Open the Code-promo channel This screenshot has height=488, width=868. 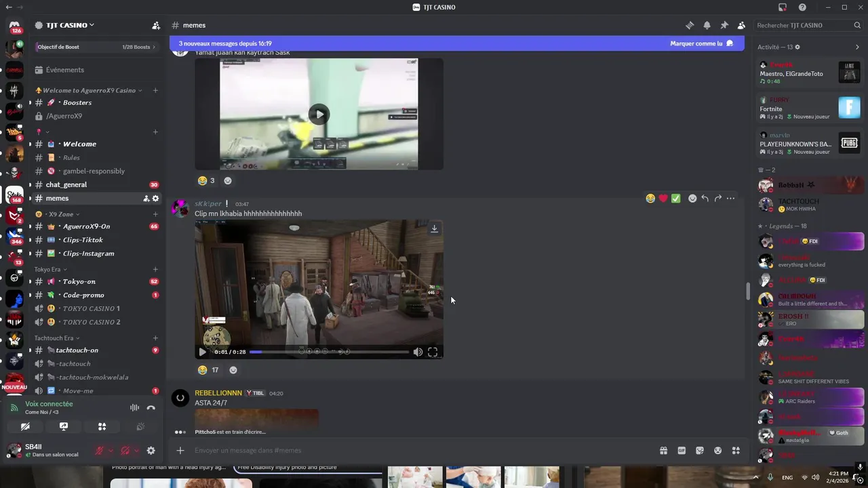[98, 295]
